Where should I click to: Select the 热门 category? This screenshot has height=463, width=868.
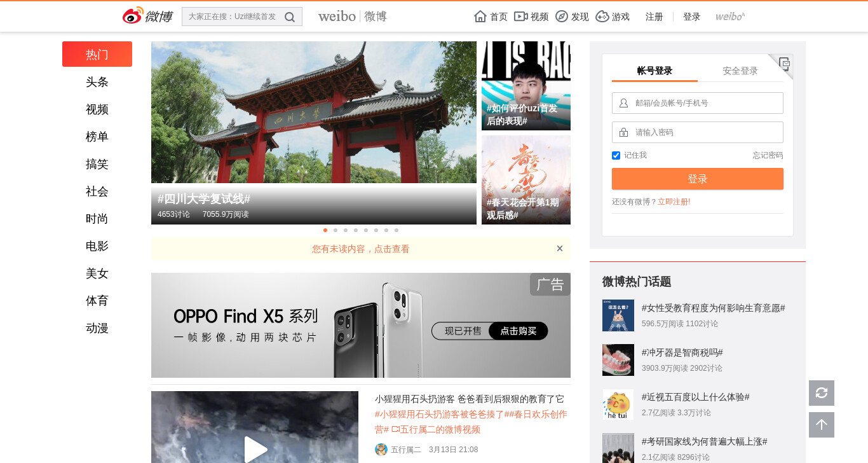(97, 54)
